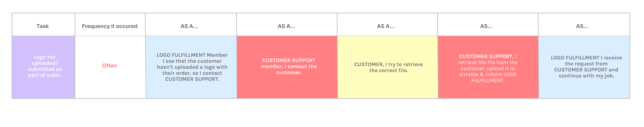Click the text 'submitted as part of order'
Viewport: 644px width, 127px height.
[45, 72]
